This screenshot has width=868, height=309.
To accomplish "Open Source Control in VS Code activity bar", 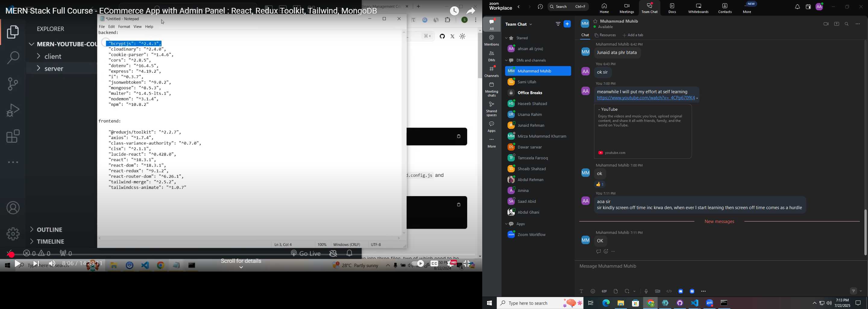I will (x=13, y=84).
